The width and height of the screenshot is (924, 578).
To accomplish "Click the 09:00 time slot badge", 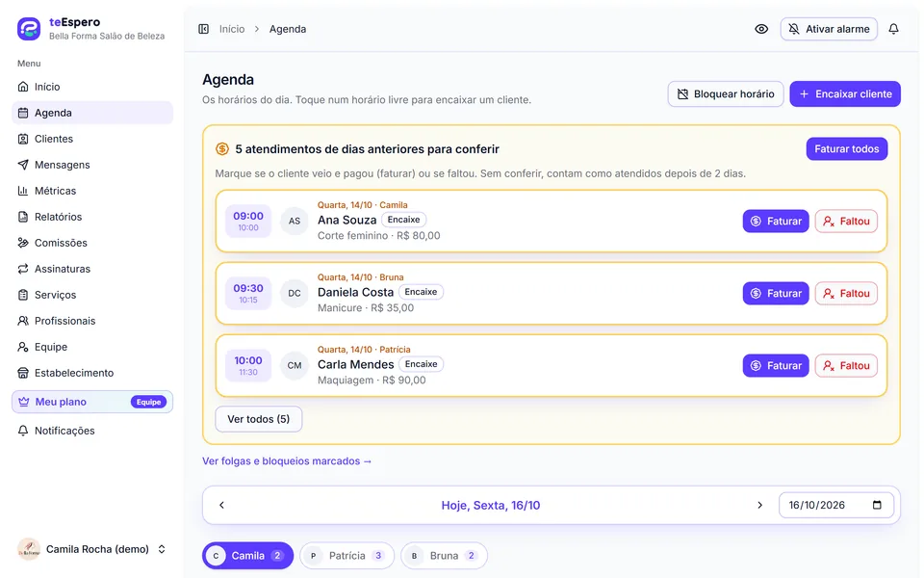I will tap(248, 222).
